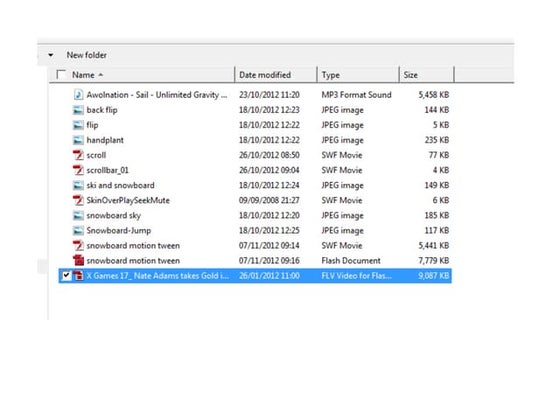The height and width of the screenshot is (420, 560).
Task: Uncheck the checkbox on X Games 17 row
Action: 66,275
